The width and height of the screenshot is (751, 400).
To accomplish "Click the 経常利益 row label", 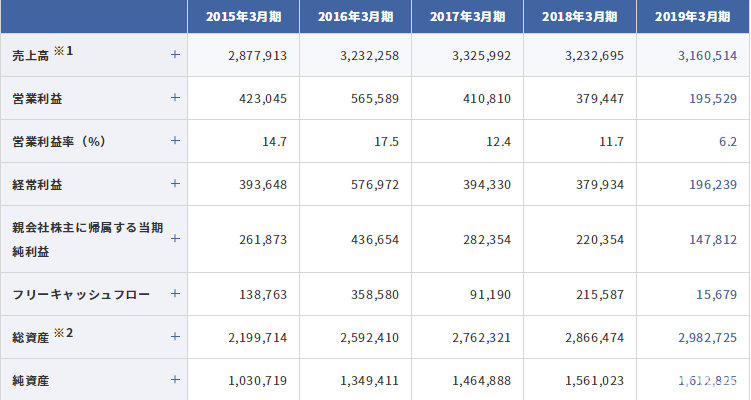I will (x=37, y=185).
